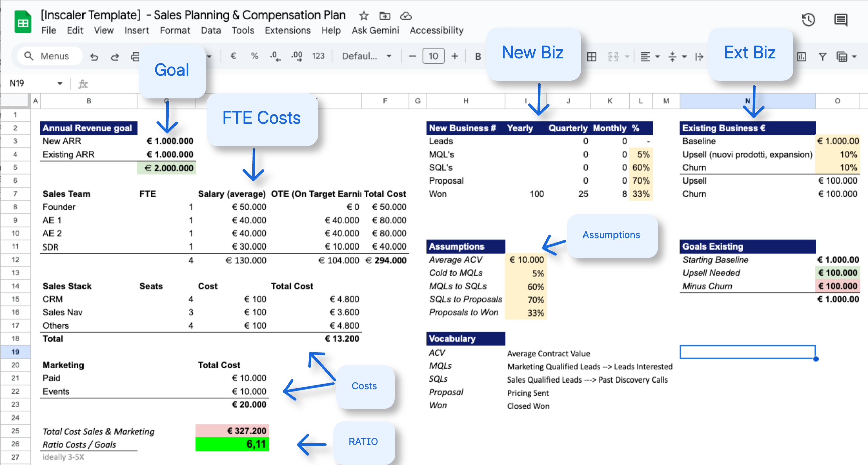Screen dimensions: 868x465
Task: Insert chart from toolbar icon
Action: [801, 57]
